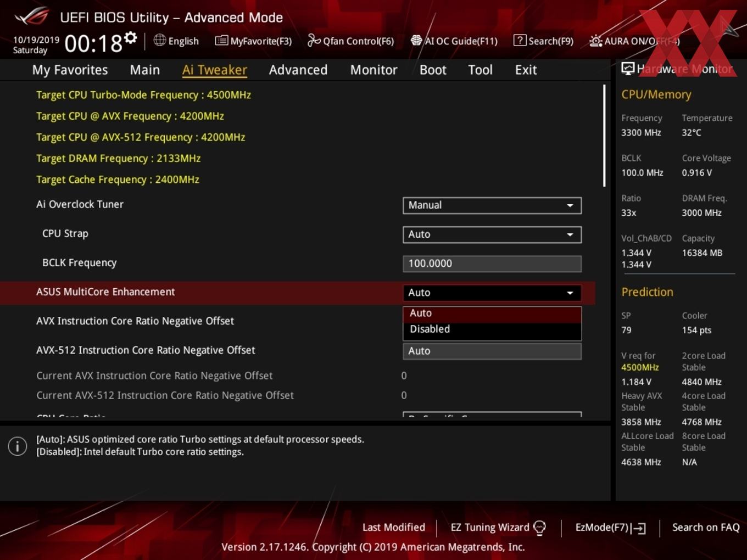Viewport: 747px width, 560px height.
Task: Click the settings list scrollbar
Action: [x=605, y=135]
